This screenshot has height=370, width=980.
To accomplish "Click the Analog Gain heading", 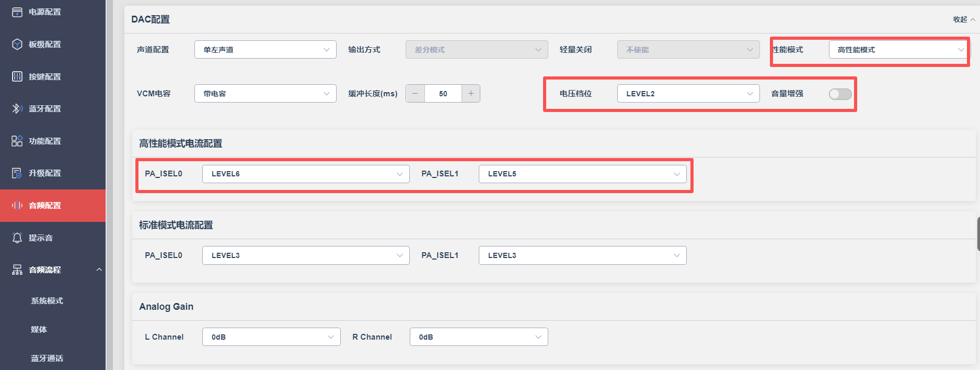I will [166, 307].
